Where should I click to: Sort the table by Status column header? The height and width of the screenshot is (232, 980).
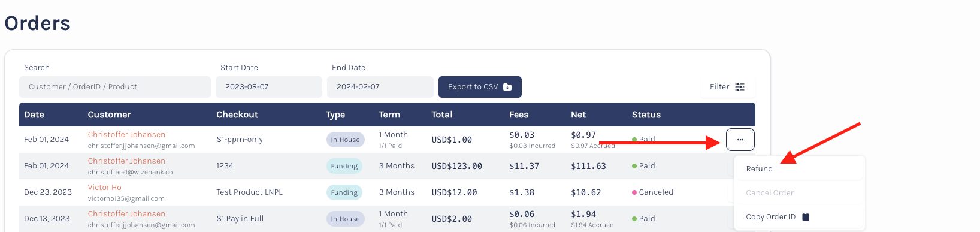pos(646,115)
